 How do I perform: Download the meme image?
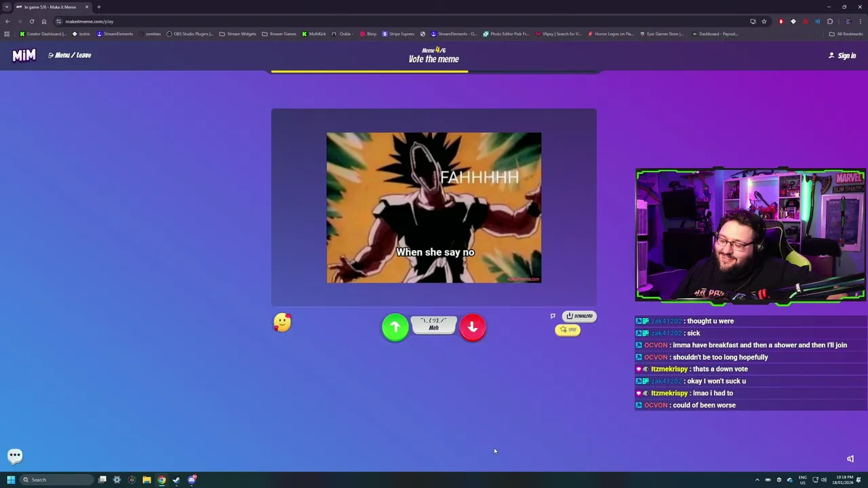pyautogui.click(x=580, y=316)
